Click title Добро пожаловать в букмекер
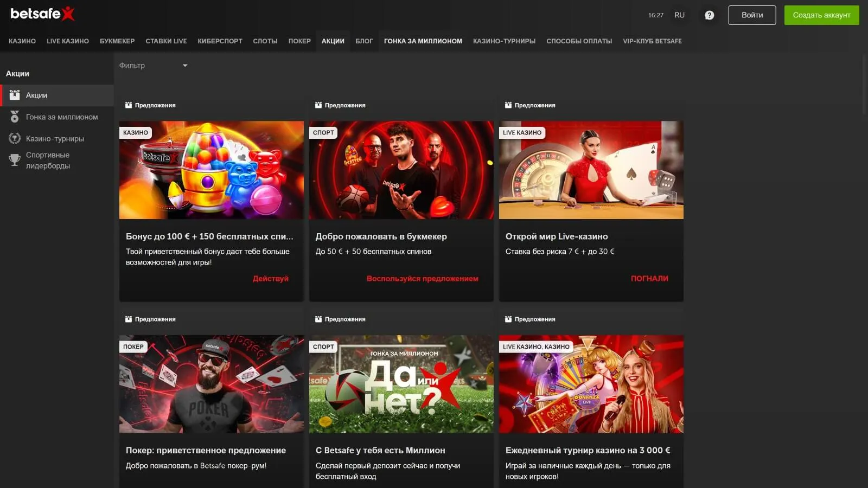 pos(381,236)
